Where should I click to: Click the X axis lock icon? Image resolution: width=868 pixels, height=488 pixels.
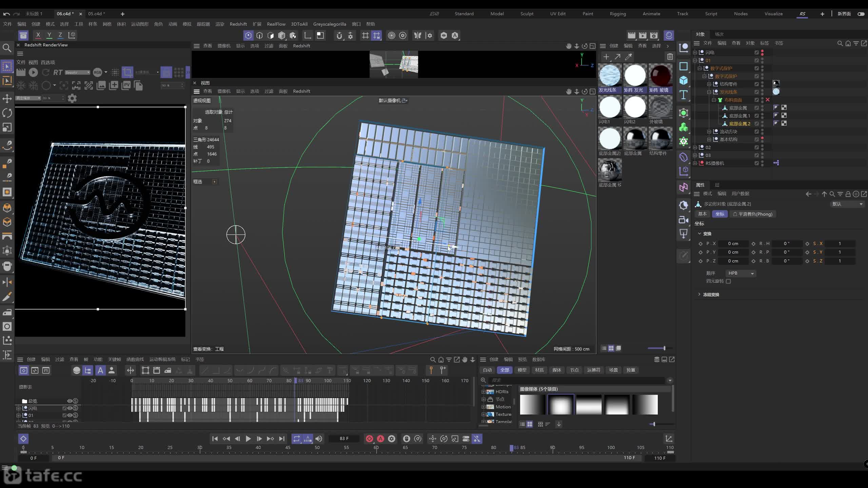[x=38, y=35]
